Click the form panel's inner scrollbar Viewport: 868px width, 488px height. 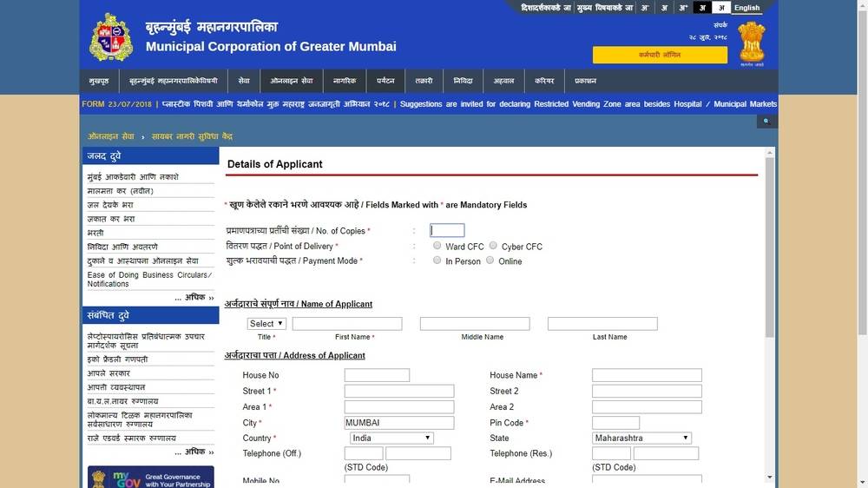coord(770,247)
